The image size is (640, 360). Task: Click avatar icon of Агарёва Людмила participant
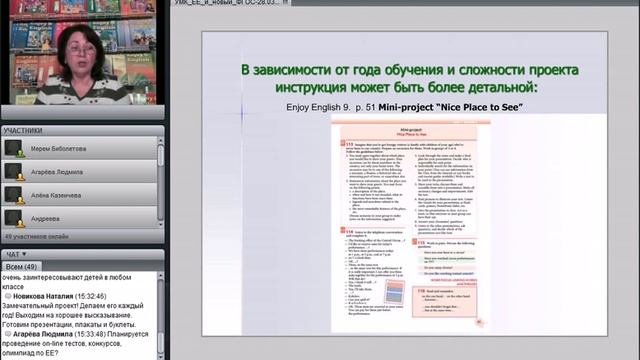click(14, 172)
